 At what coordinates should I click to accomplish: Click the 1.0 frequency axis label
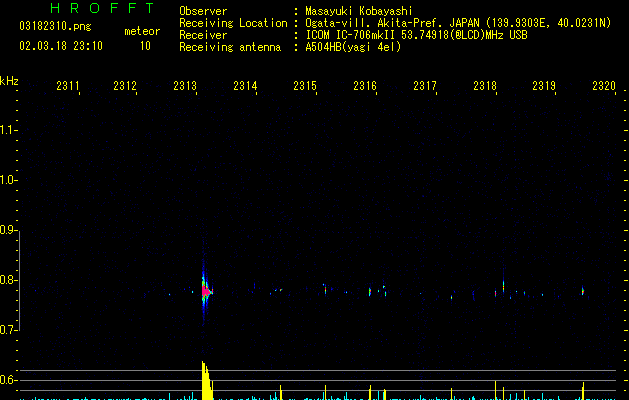[x=8, y=180]
